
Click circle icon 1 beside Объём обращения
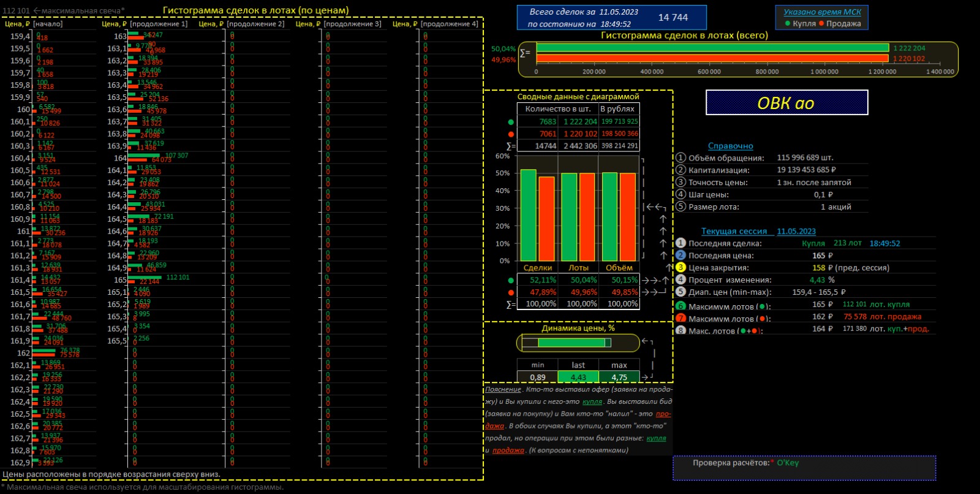680,158
